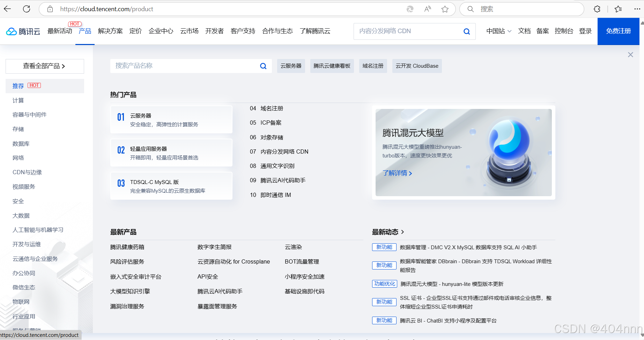Open the 云市场 menu item
The height and width of the screenshot is (340, 644).
click(x=189, y=31)
